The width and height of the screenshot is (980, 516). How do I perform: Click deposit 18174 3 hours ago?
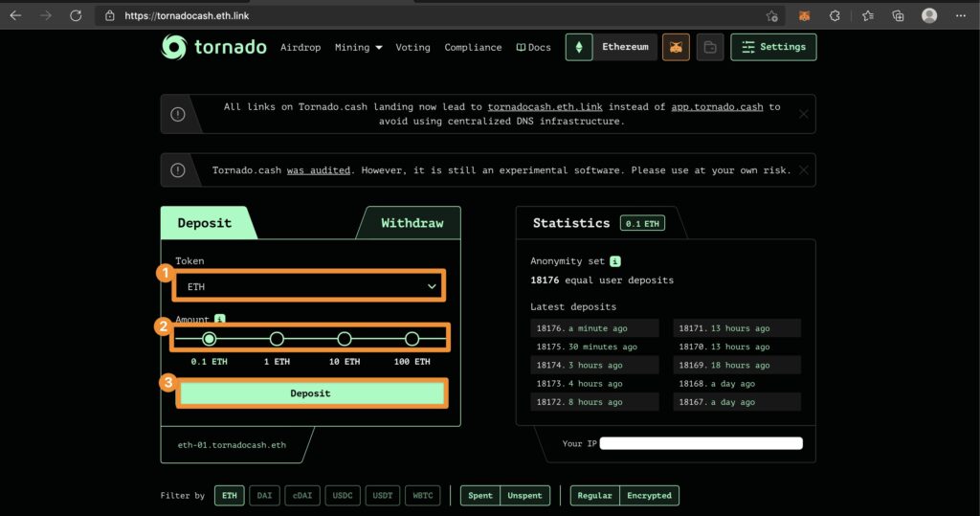[595, 366]
